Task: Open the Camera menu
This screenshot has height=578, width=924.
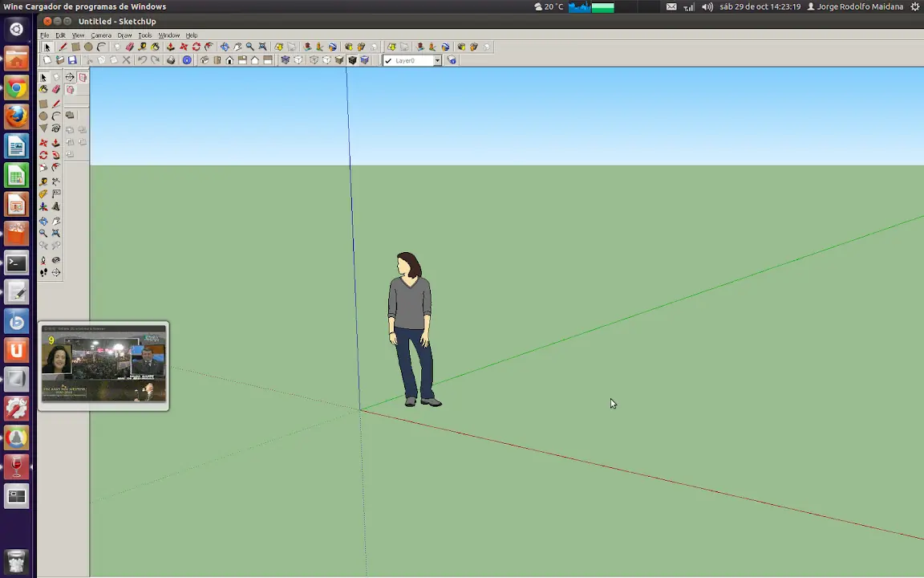Action: (x=101, y=35)
